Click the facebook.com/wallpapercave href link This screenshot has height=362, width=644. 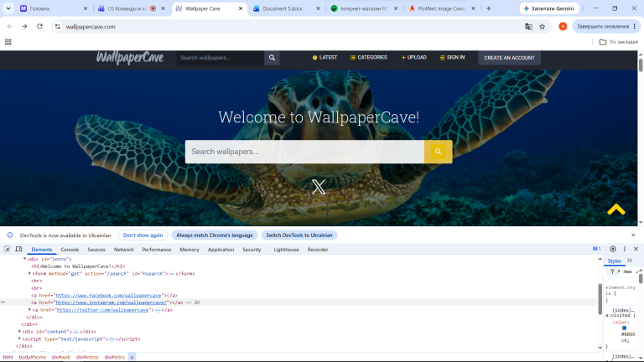(108, 295)
